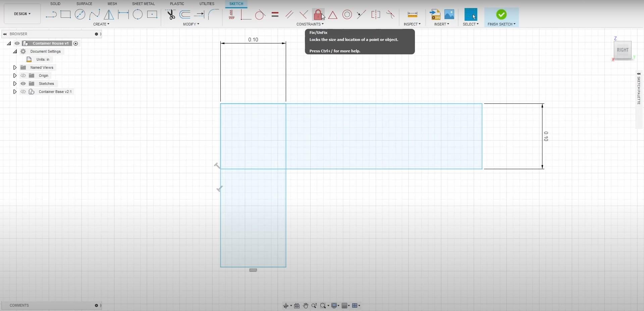Choose the Extend tool
This screenshot has width=644, height=311.
[199, 14]
